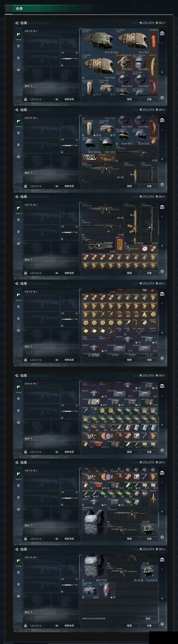Select the graphics card item
Image resolution: width=178 pixels, height=644 pixels.
[x=90, y=157]
